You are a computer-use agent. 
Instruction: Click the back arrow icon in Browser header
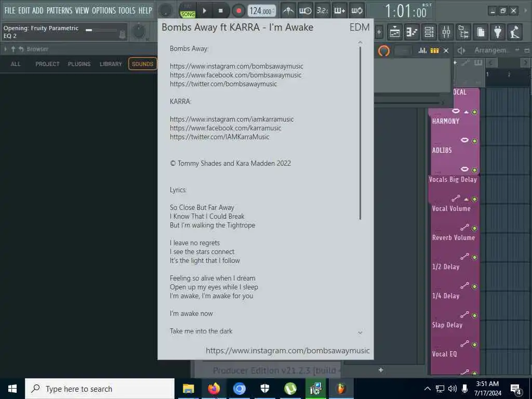point(21,49)
